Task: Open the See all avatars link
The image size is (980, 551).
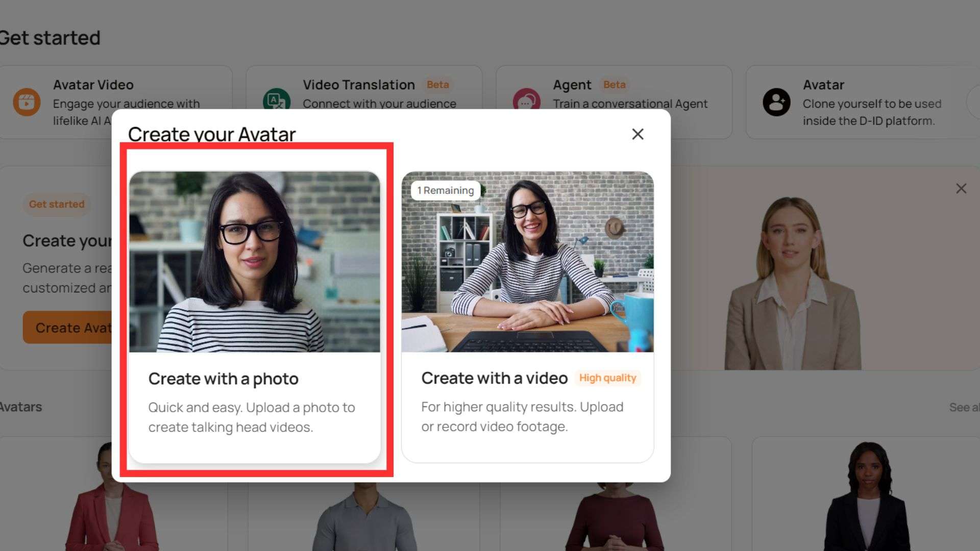Action: click(964, 407)
